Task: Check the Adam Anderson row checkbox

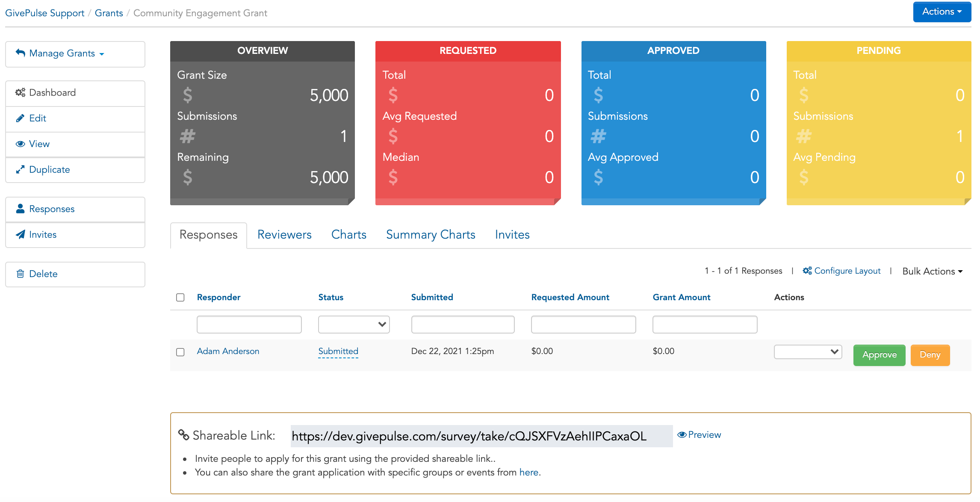Action: [180, 352]
